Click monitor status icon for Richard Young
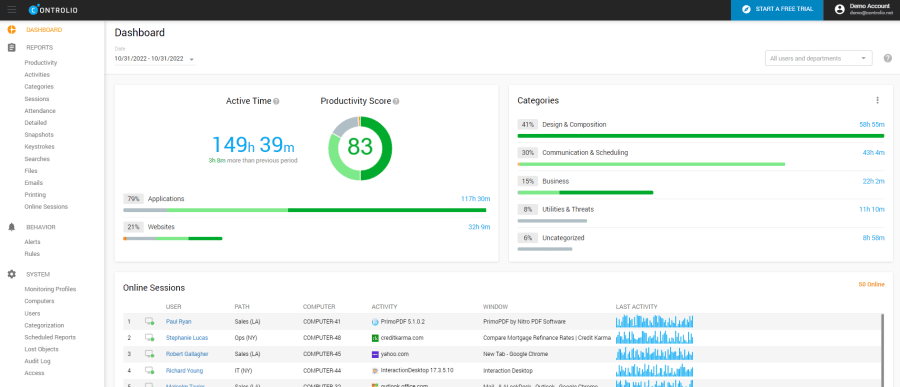 (x=150, y=371)
